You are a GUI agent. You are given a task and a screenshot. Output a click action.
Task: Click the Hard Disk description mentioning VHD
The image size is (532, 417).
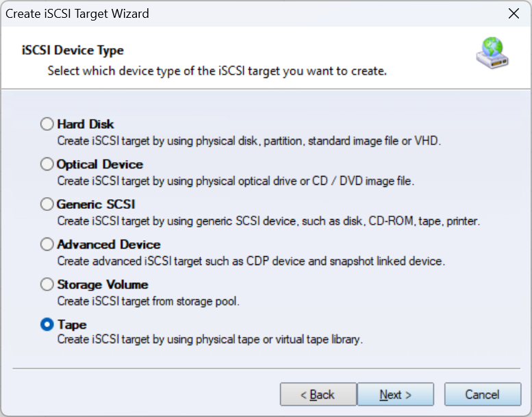pos(249,141)
